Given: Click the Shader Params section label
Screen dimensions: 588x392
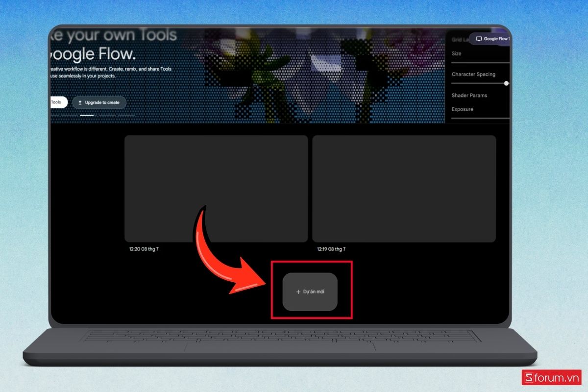Looking at the screenshot, I should pos(469,96).
